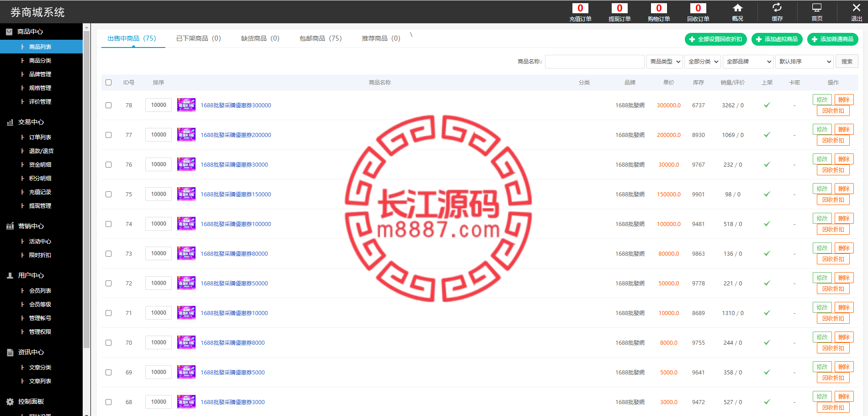Check the checkbox for product ID 76

coord(108,164)
